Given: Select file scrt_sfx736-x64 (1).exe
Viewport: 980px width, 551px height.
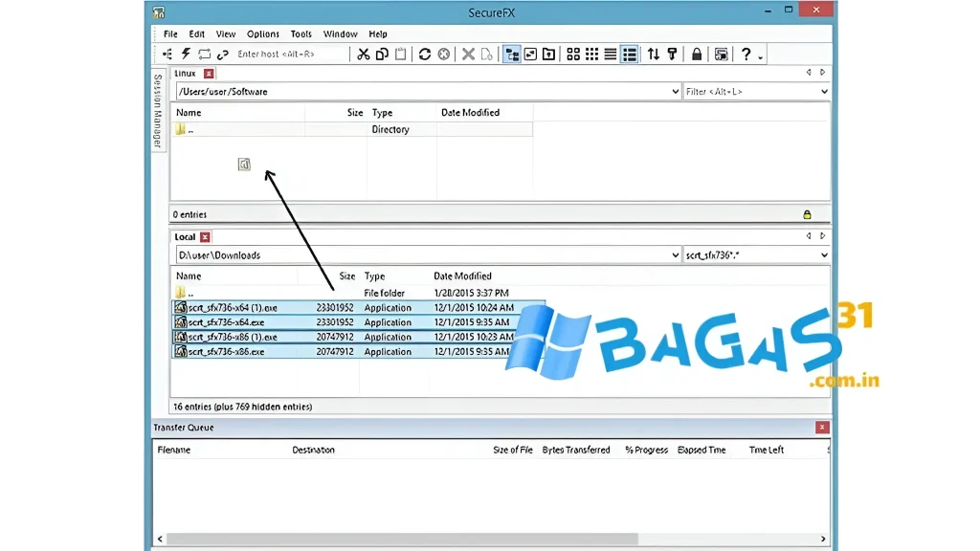Looking at the screenshot, I should [358, 307].
